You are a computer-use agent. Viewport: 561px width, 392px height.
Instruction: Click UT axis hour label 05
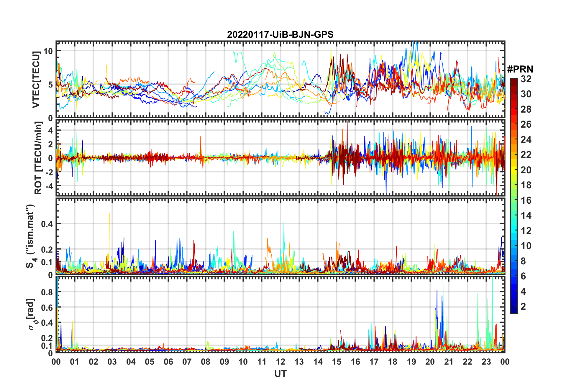point(150,362)
